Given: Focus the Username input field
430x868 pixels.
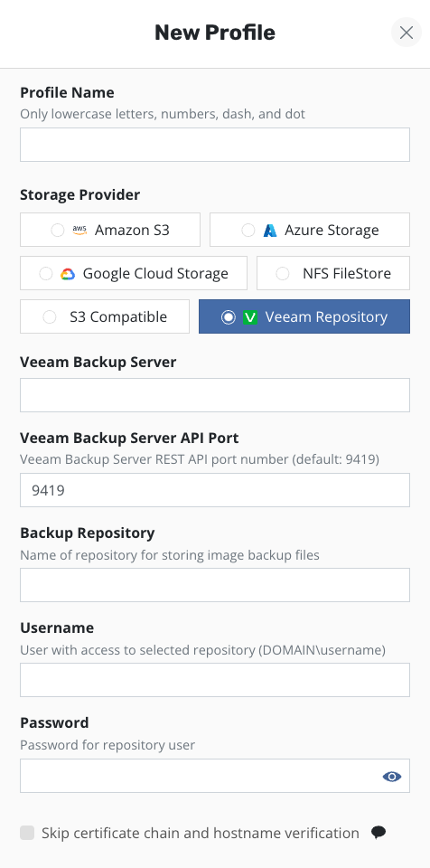Looking at the screenshot, I should pyautogui.click(x=215, y=680).
